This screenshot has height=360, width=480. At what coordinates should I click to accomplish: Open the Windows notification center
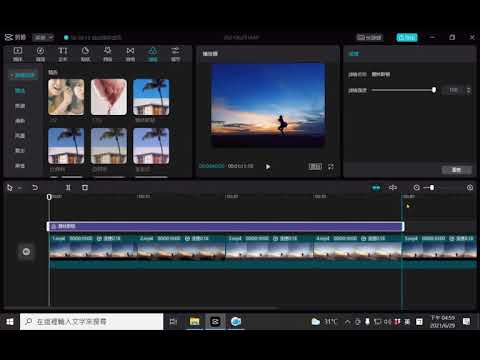coord(467,322)
